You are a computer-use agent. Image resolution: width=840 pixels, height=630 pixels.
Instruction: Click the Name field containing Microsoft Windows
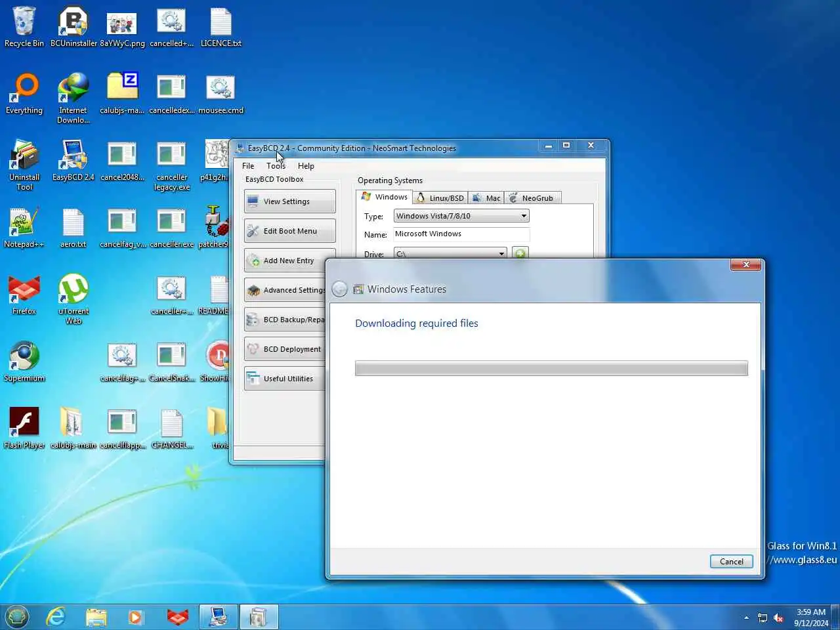click(461, 234)
